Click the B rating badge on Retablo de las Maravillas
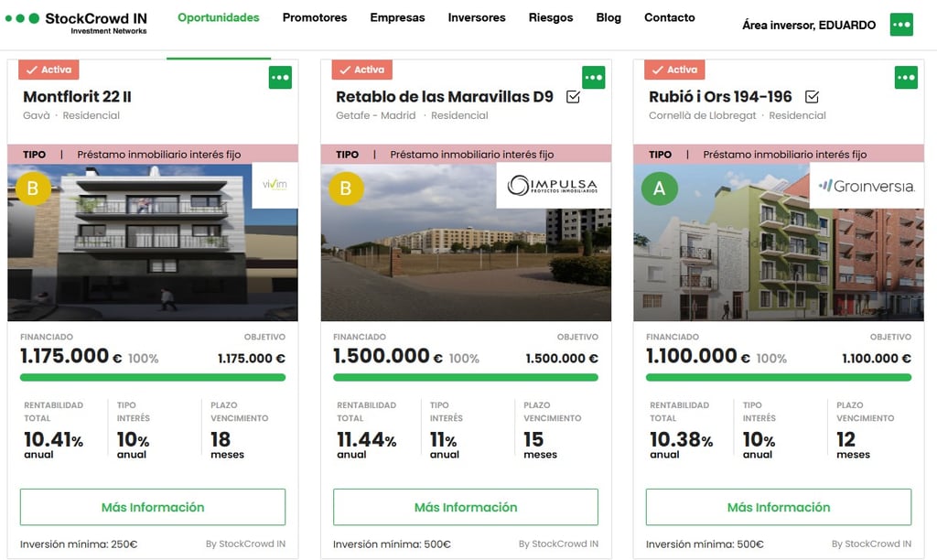 346,188
